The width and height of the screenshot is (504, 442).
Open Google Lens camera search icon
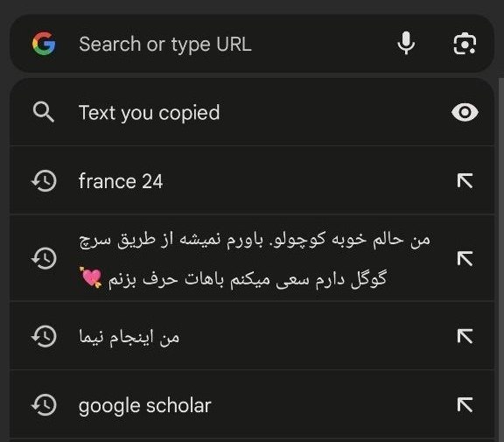point(465,44)
